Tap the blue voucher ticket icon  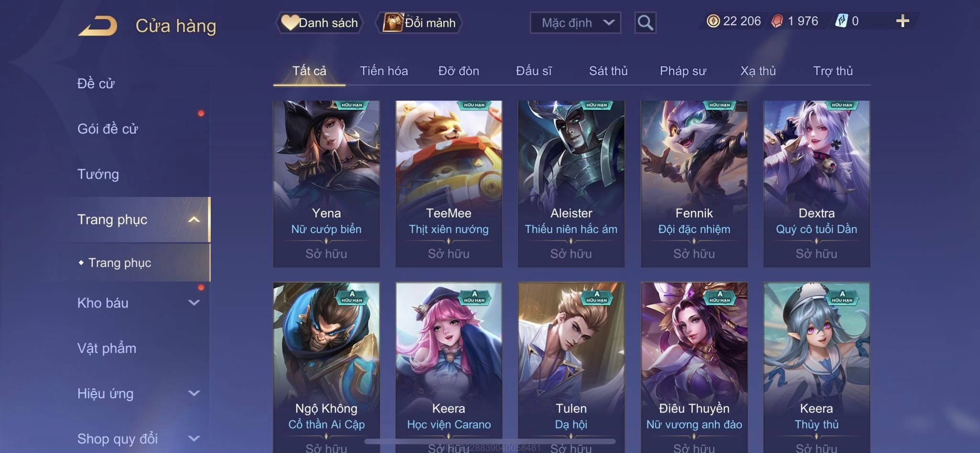coord(842,21)
